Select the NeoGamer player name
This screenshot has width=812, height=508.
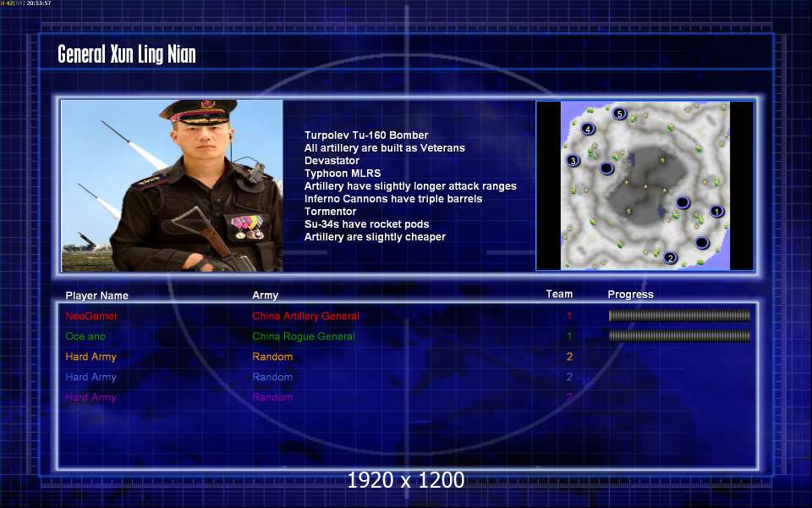(91, 316)
